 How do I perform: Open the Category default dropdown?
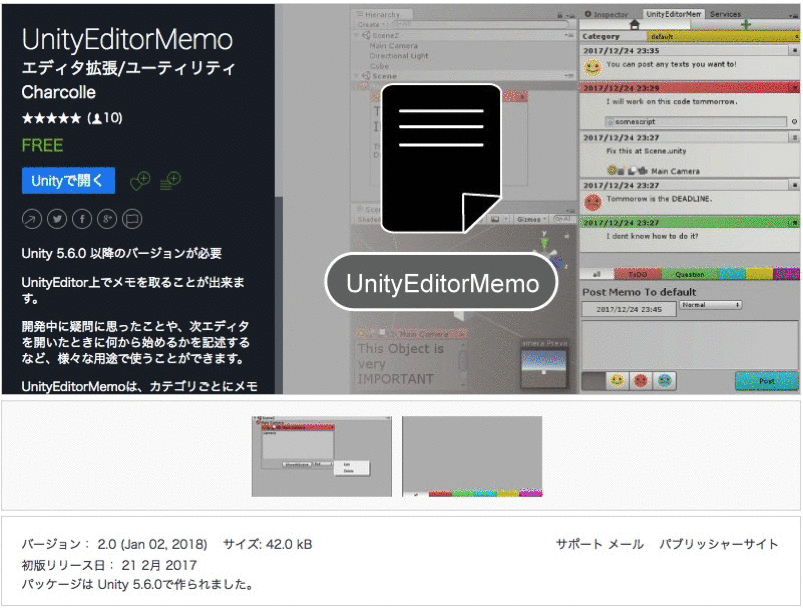pyautogui.click(x=723, y=36)
